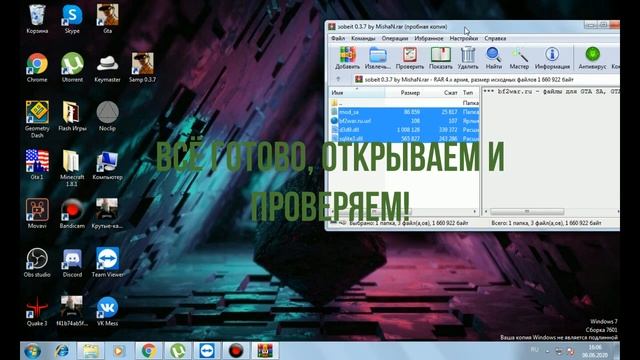
Task: Click the RU language indicator in tray
Action: point(535,350)
